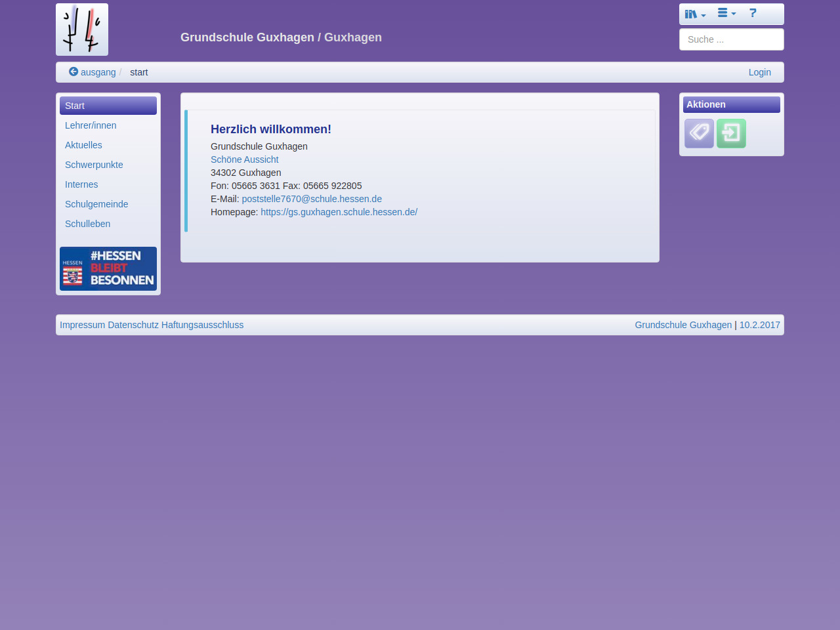
Task: Click the poststelle email address link
Action: coord(312,199)
